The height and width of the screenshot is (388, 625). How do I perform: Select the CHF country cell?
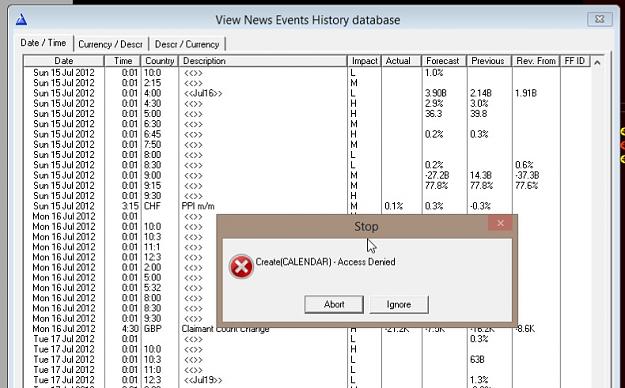pyautogui.click(x=153, y=206)
